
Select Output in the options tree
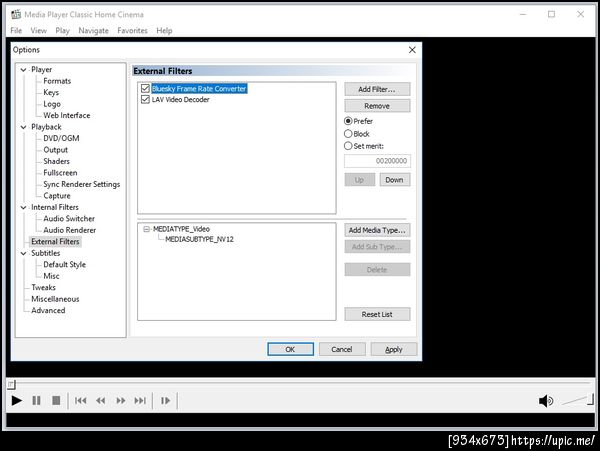coord(55,150)
